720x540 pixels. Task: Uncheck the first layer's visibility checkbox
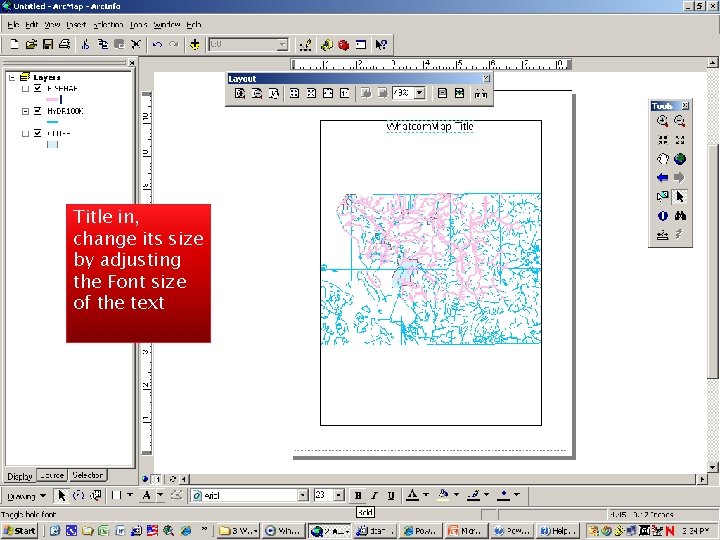point(38,88)
